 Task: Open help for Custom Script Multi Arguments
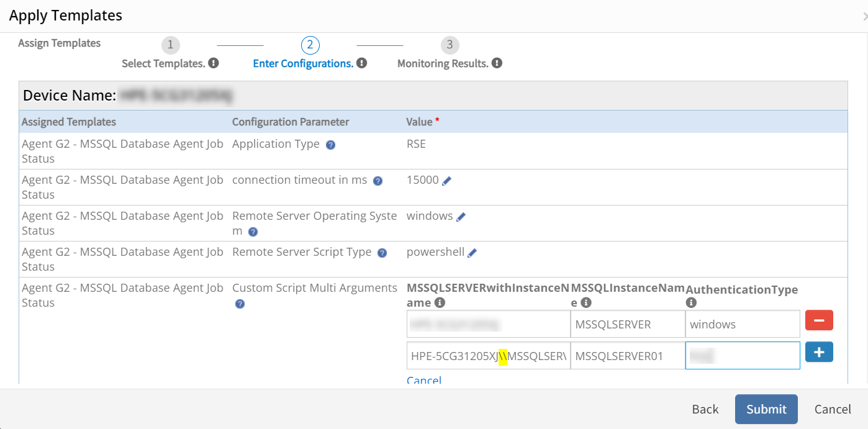click(x=240, y=304)
